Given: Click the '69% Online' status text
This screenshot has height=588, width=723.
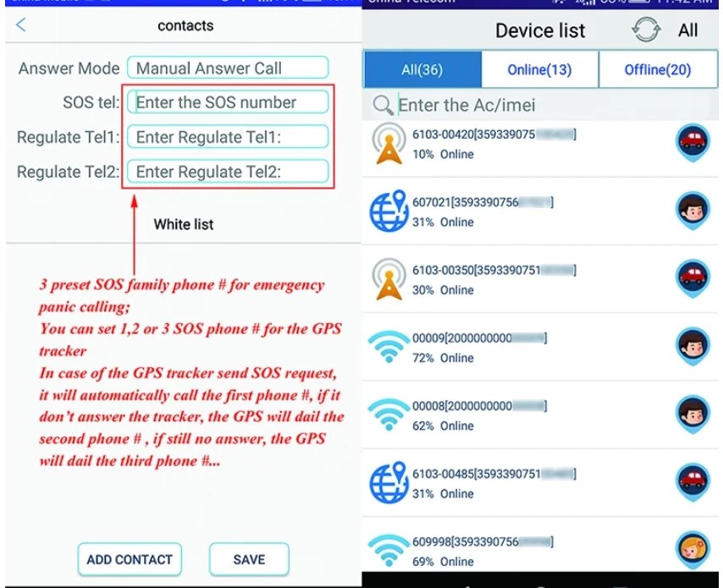Looking at the screenshot, I should 443,561.
